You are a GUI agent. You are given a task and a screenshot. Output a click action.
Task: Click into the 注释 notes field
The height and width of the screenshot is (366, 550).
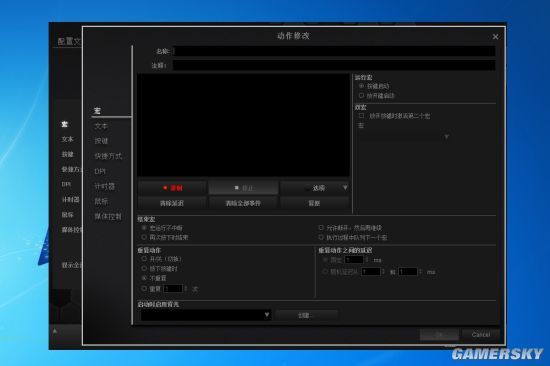click(334, 65)
